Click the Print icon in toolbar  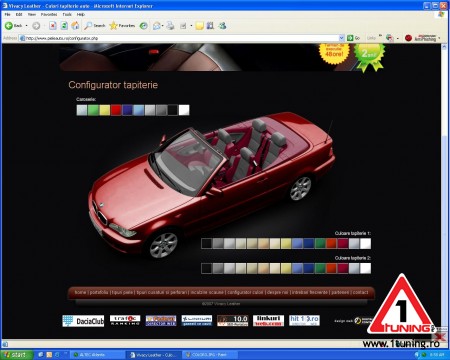[171, 26]
